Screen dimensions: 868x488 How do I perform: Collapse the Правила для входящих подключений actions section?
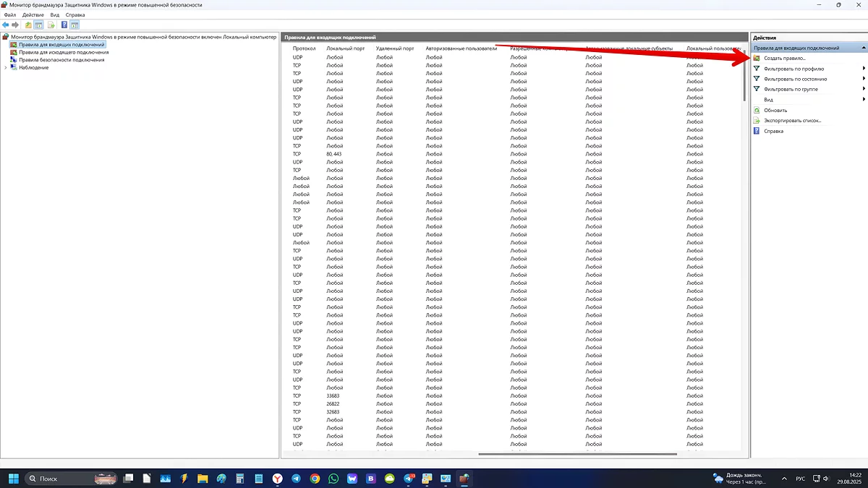coord(863,48)
